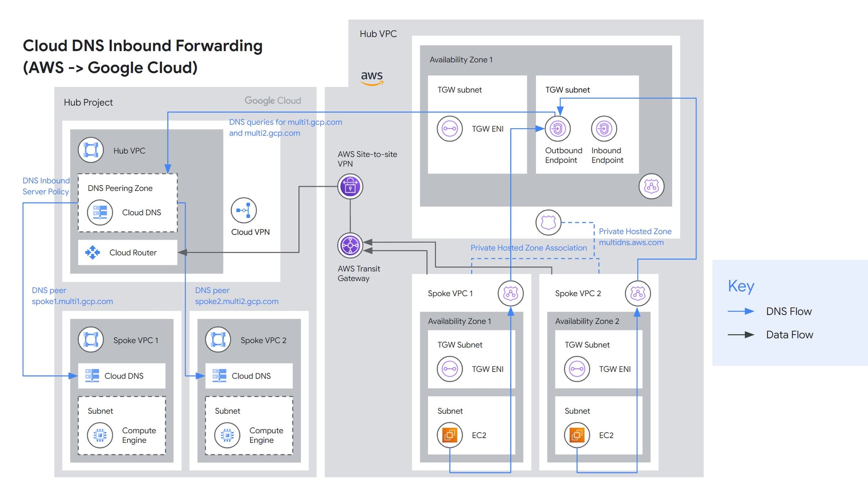Select the Cloud Router icon
Image resolution: width=868 pixels, height=485 pixels.
click(x=93, y=252)
